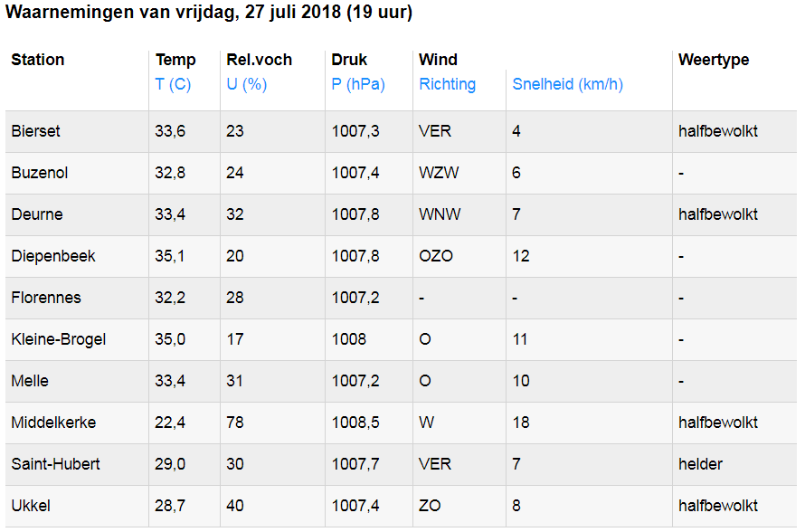Click the Diepenbeek temperature value 35,1

[170, 256]
